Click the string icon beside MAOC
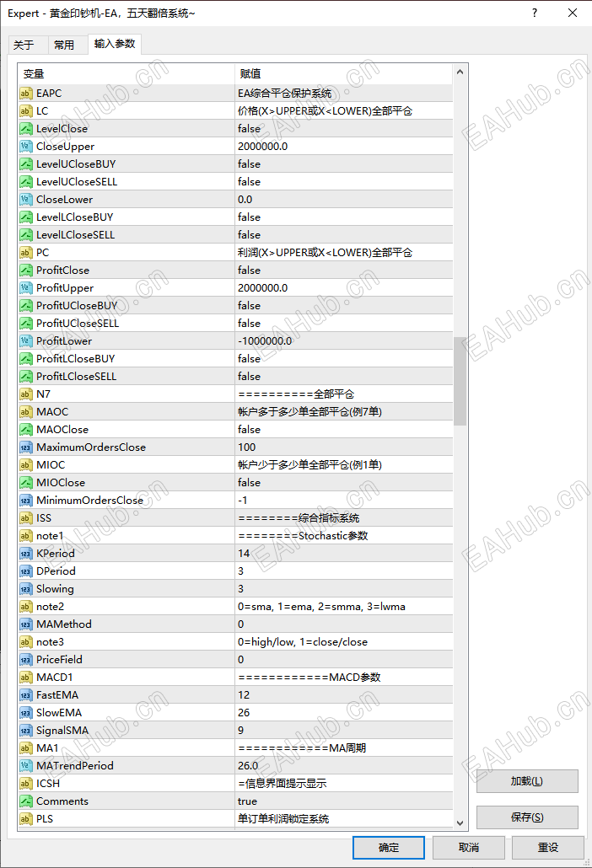Image resolution: width=592 pixels, height=868 pixels. [26, 412]
